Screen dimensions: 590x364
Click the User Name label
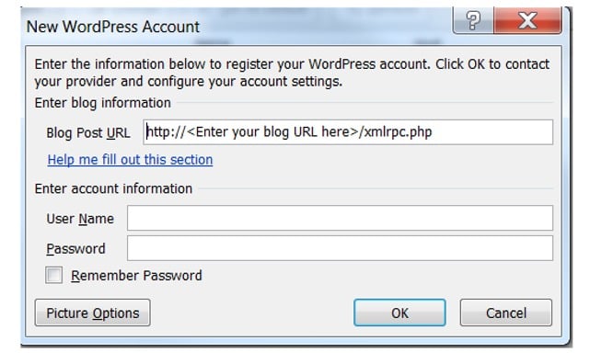click(x=80, y=219)
